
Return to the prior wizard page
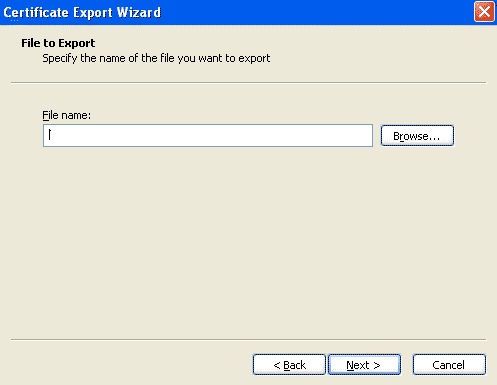click(x=289, y=365)
